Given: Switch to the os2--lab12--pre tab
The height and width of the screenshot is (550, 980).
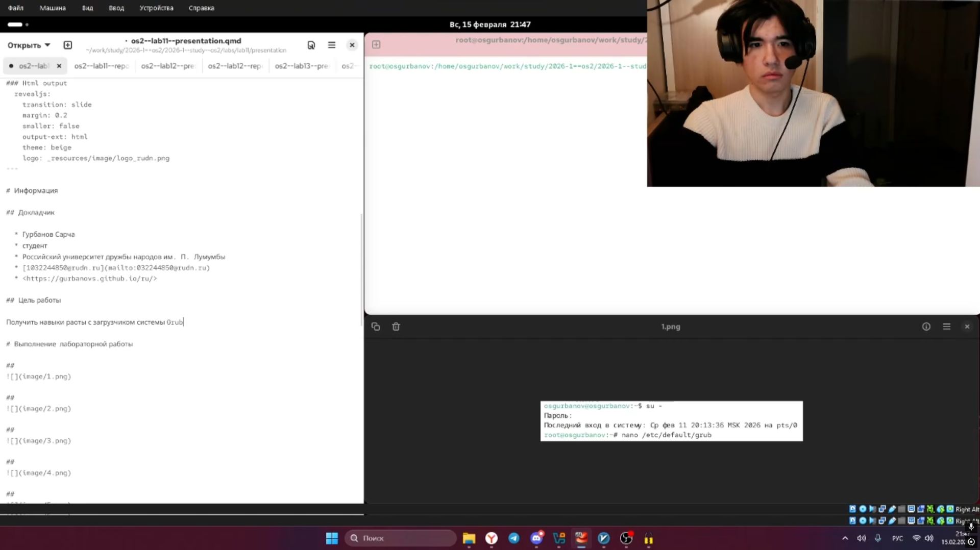Looking at the screenshot, I should 167,66.
